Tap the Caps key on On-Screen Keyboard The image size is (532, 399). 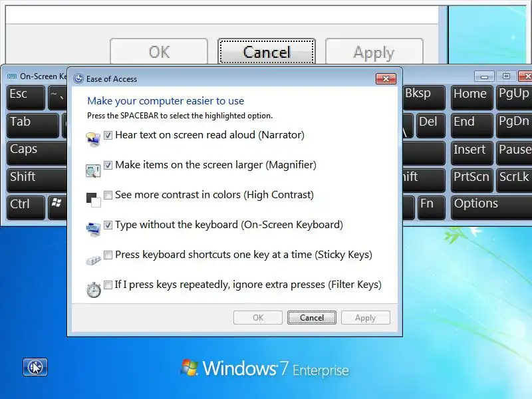[x=37, y=153]
